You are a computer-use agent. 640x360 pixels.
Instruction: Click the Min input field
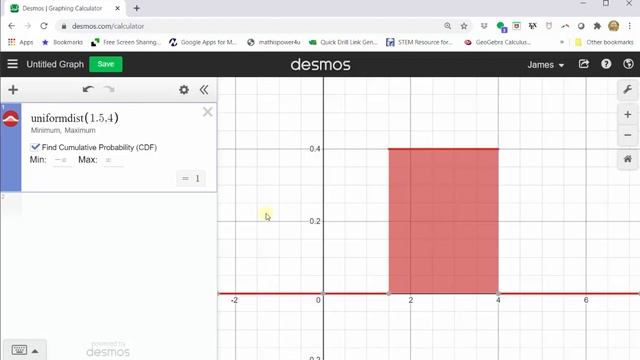[62, 160]
